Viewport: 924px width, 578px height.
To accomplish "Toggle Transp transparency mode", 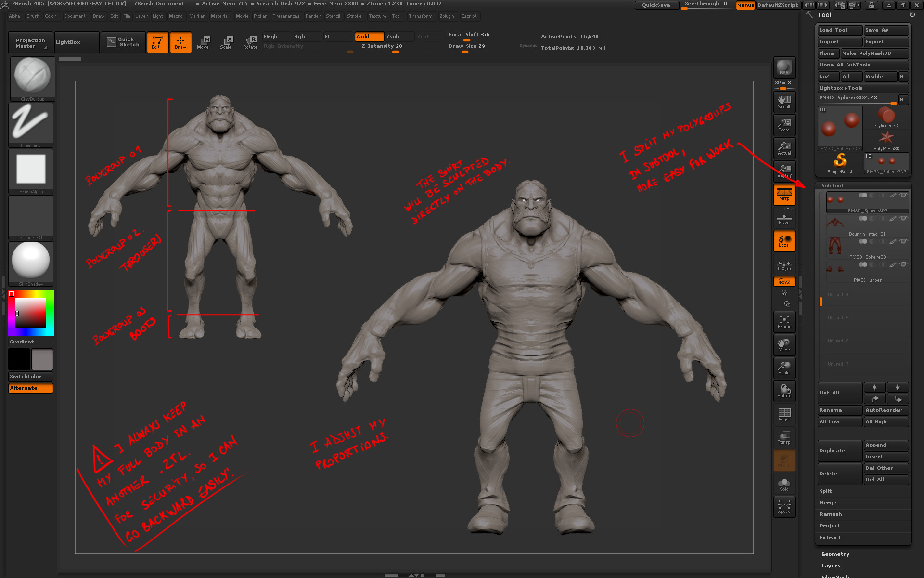I will (x=784, y=437).
